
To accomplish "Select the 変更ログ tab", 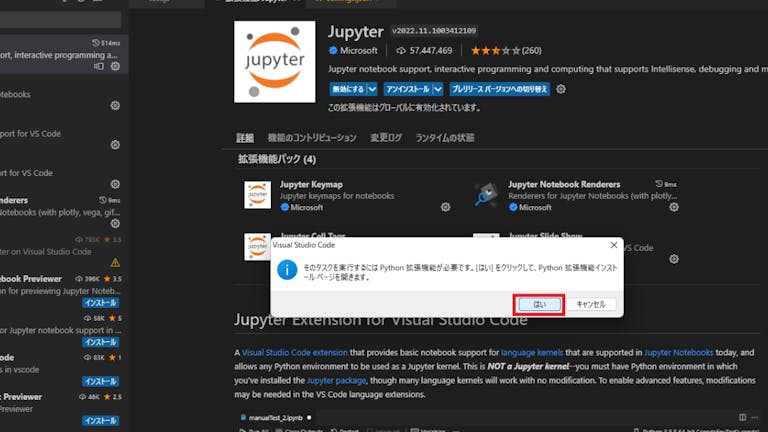I will pyautogui.click(x=386, y=138).
